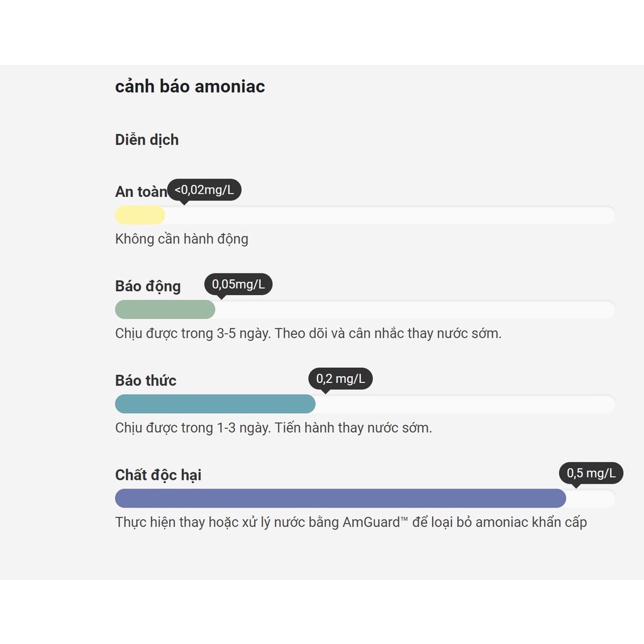
Task: Click the Báo động label
Action: pyautogui.click(x=148, y=287)
